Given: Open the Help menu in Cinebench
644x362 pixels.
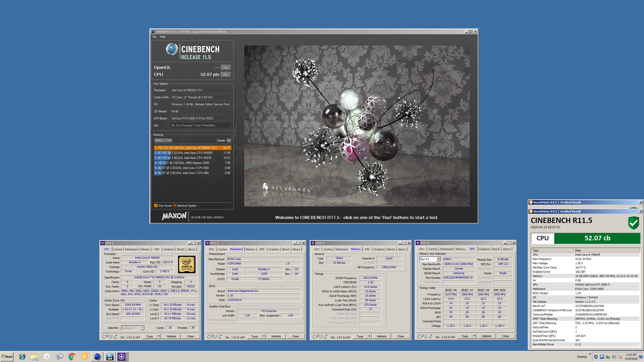Looking at the screenshot, I should tap(163, 37).
